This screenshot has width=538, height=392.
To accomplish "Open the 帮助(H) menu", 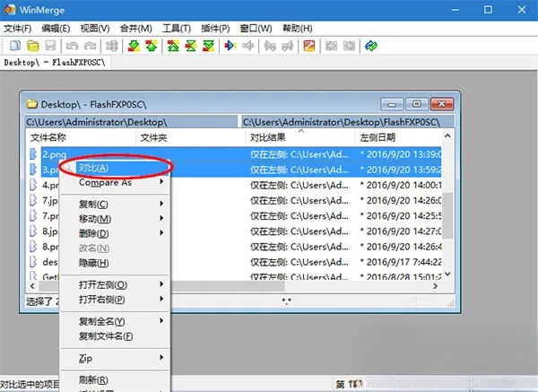I will (x=297, y=28).
